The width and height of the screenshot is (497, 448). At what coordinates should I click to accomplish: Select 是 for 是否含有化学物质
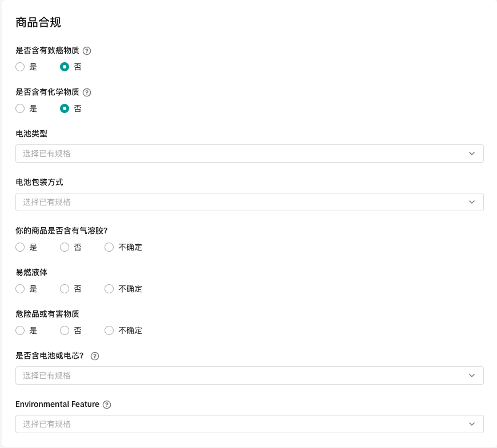(20, 108)
